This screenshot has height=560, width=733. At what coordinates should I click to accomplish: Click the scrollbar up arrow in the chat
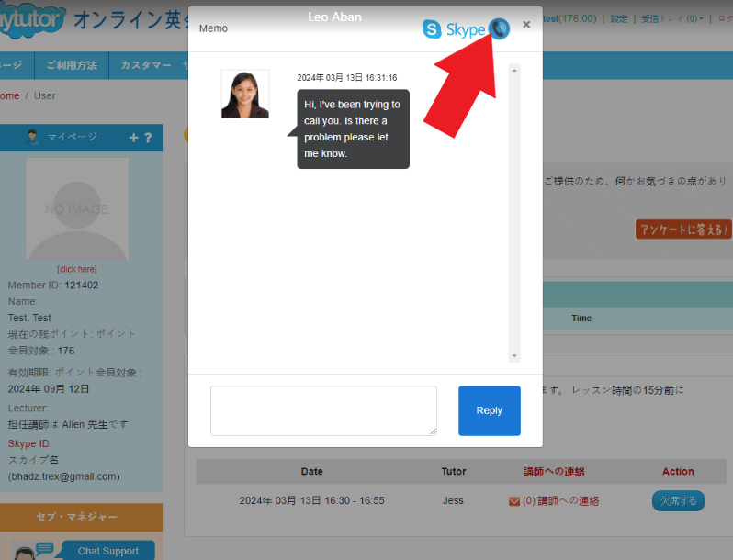[x=514, y=70]
